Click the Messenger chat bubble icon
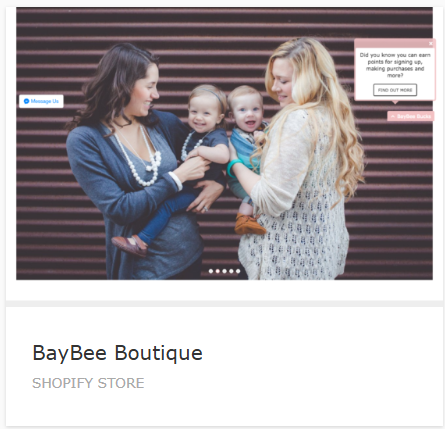The height and width of the screenshot is (429, 445). (x=27, y=101)
